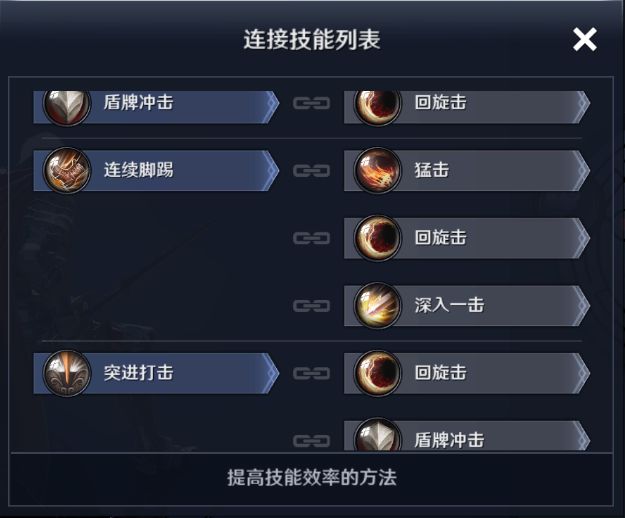Click the 盾牌冲击 icon at list bottom right
This screenshot has height=518, width=625.
tap(379, 438)
